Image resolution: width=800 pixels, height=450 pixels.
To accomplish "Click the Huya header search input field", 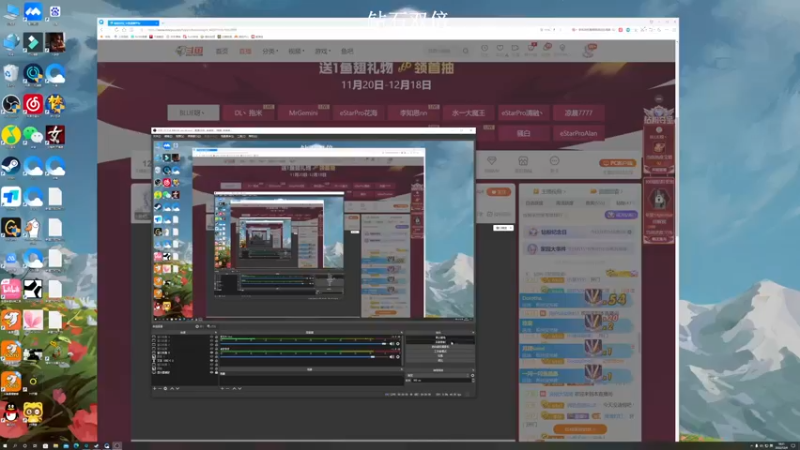I will coord(442,51).
